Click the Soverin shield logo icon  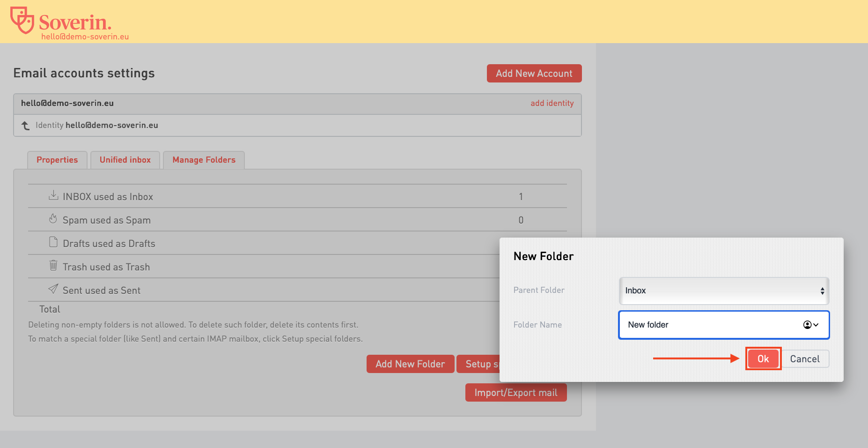click(22, 20)
